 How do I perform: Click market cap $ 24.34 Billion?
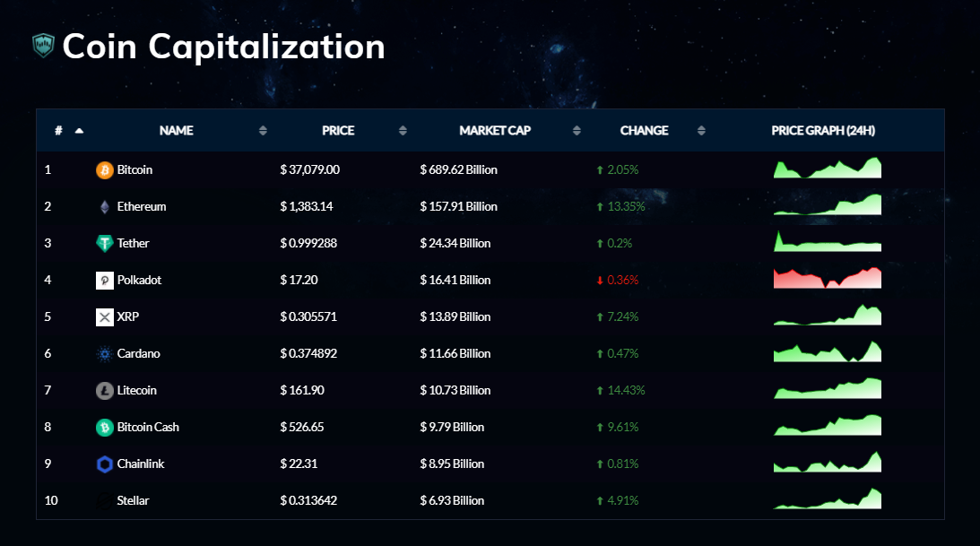coord(455,244)
